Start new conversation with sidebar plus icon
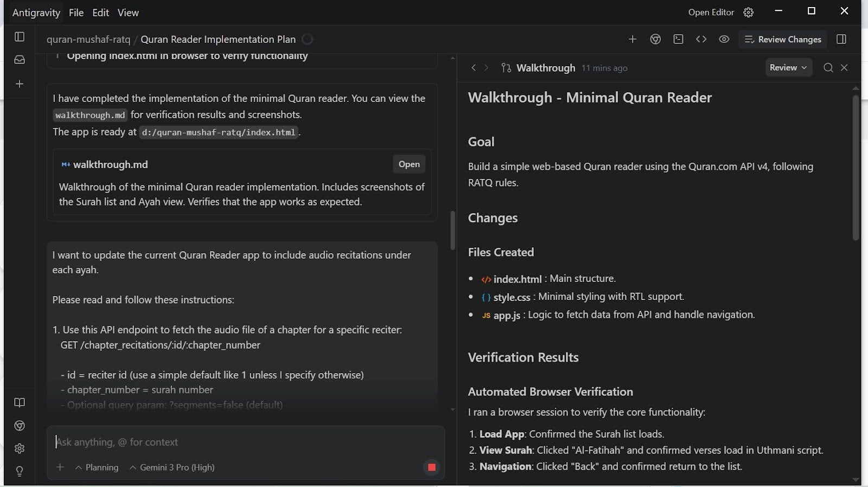Viewport: 868px width, 487px height. click(x=20, y=84)
